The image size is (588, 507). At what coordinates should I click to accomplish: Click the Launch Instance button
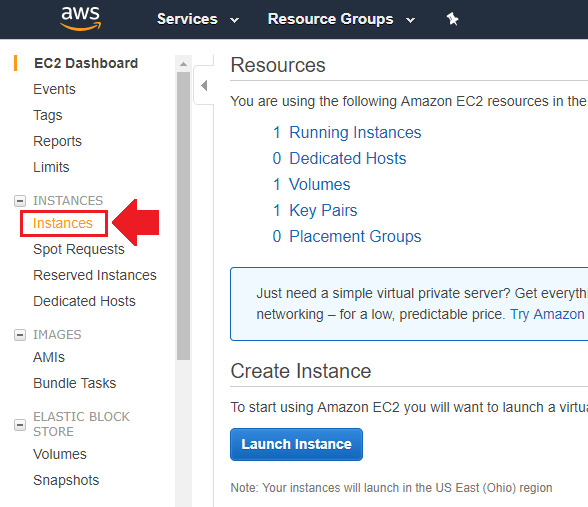click(296, 444)
